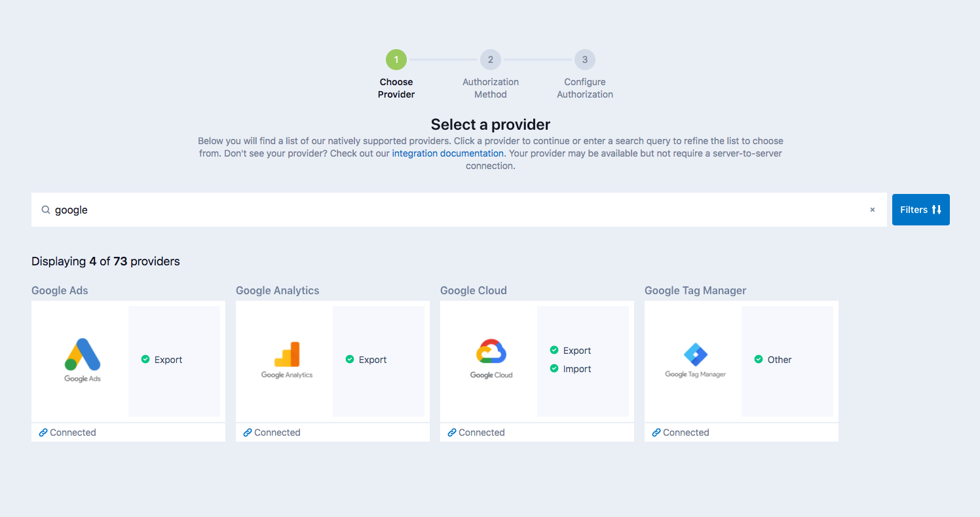
Task: Go to step 3 Configure Authorization circle
Action: pos(585,60)
